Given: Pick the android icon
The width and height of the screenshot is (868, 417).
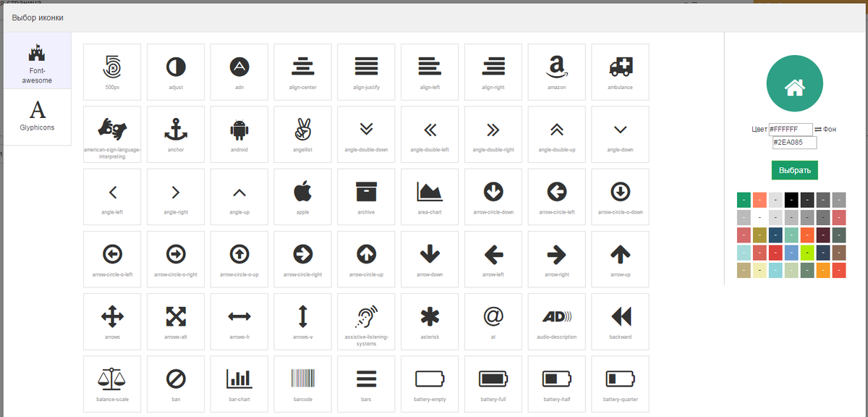Looking at the screenshot, I should click(239, 134).
